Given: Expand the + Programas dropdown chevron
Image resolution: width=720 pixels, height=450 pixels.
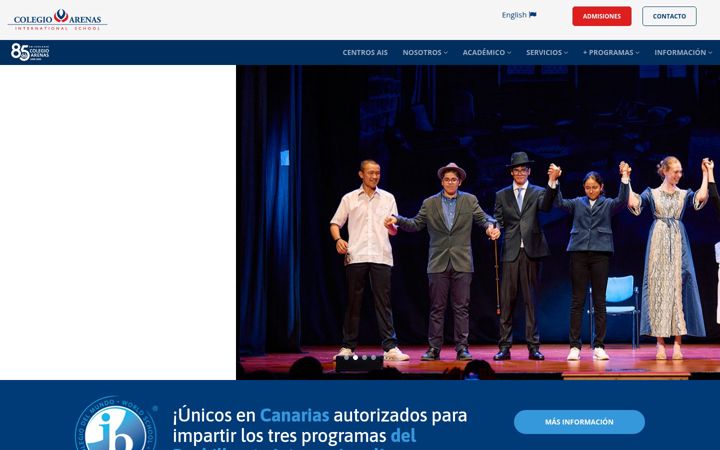Looking at the screenshot, I should (x=637, y=53).
